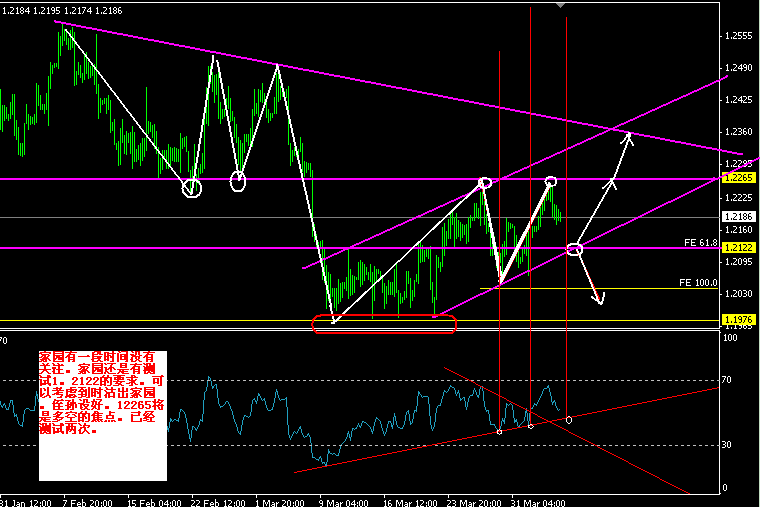This screenshot has width=760, height=507.
Task: Click the 9 Mar 04:00 time label
Action: 343,503
